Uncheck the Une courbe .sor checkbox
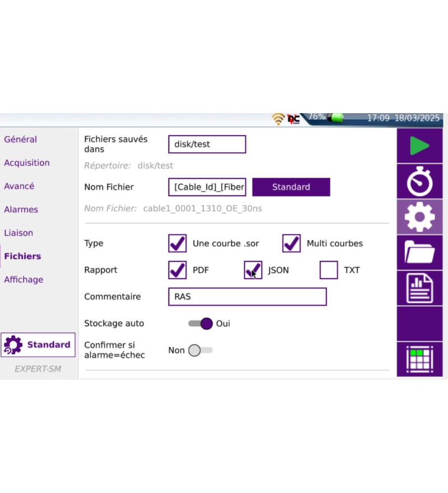The height and width of the screenshot is (493, 448). click(178, 244)
